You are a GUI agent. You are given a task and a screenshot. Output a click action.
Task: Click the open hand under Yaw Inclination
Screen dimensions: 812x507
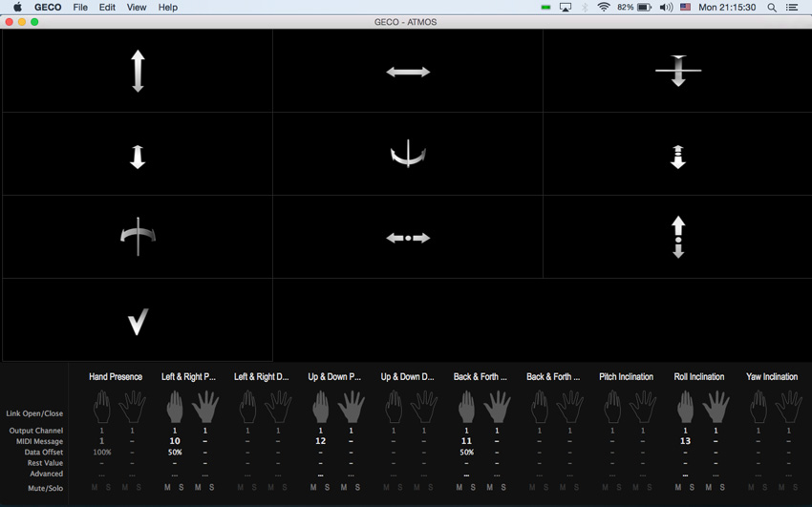789,407
